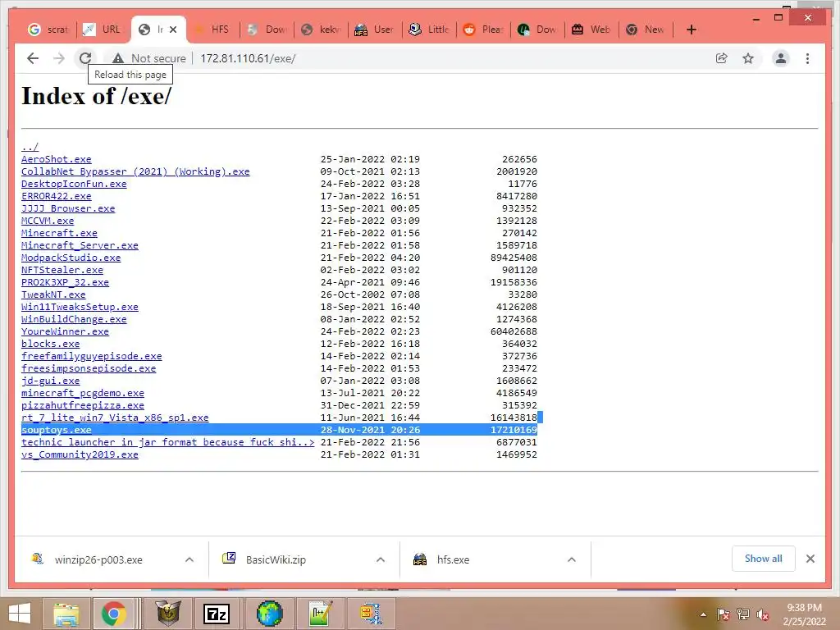840x630 pixels.
Task: Open downloaded winzip26-p003.exe item
Action: click(98, 559)
